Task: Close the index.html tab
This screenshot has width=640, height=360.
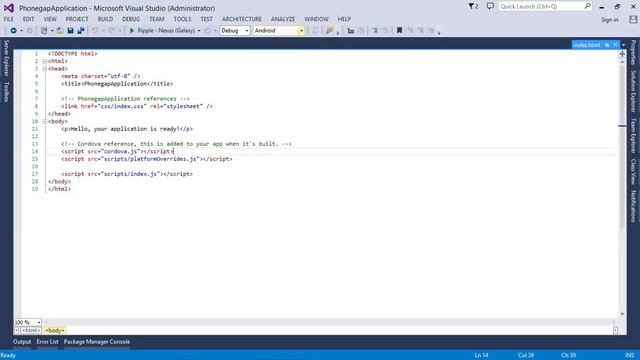Action: (x=615, y=45)
